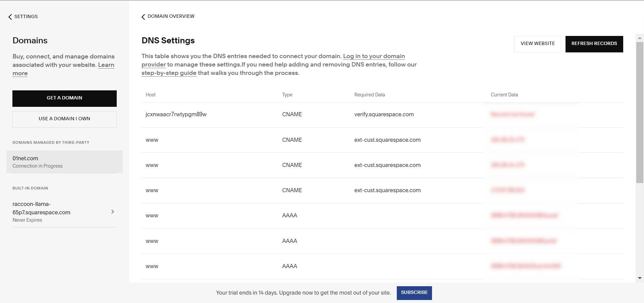Click the Connection in Progress status text
Screen dimensions: 644x303
[38, 166]
